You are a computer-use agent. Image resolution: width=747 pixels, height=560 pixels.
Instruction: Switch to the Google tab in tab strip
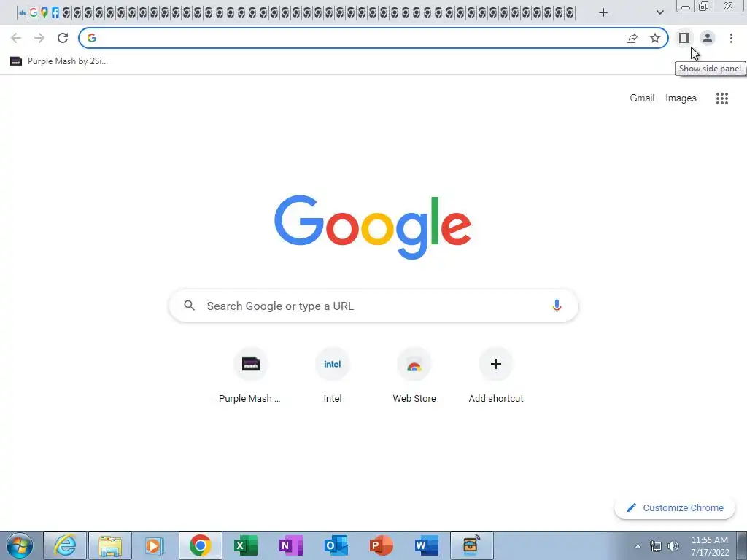pyautogui.click(x=34, y=13)
